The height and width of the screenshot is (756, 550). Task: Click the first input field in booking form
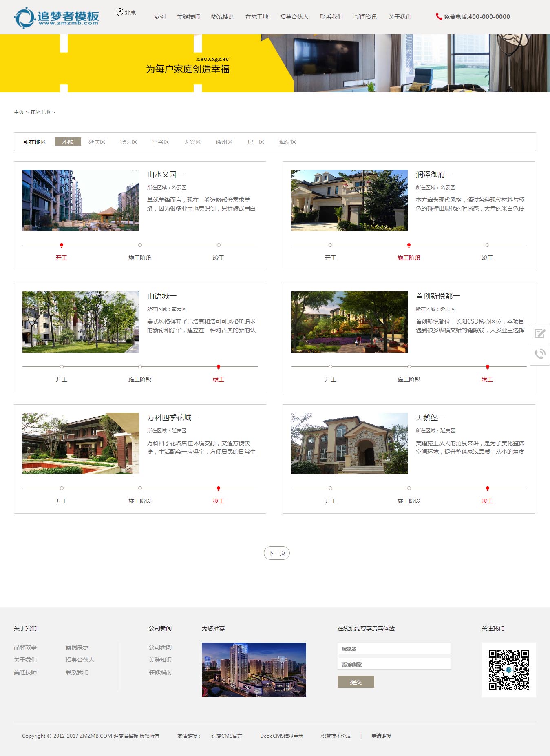pos(394,648)
